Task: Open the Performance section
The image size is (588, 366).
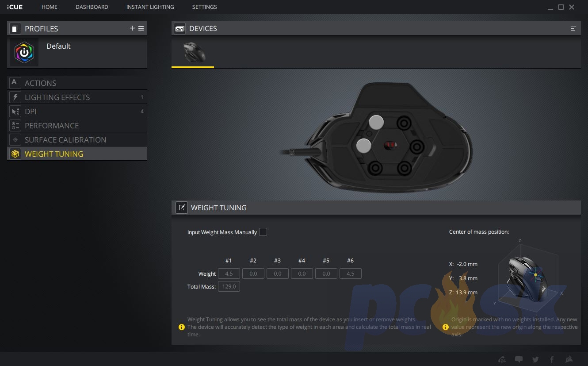Action: coord(51,126)
